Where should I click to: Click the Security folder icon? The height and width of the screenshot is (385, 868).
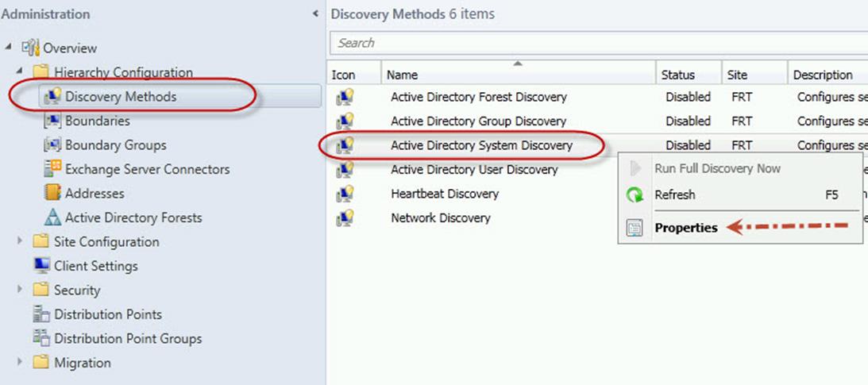click(41, 290)
